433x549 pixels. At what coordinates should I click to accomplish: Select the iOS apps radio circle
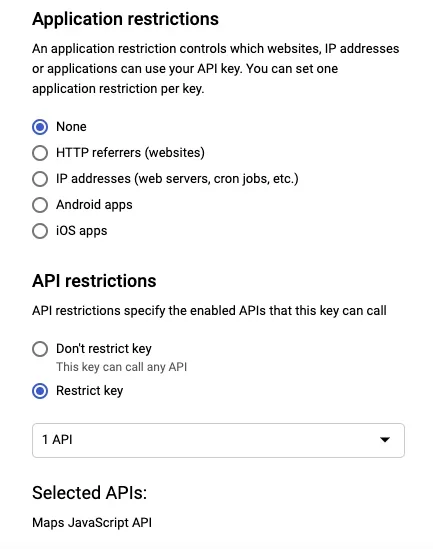pyautogui.click(x=40, y=231)
